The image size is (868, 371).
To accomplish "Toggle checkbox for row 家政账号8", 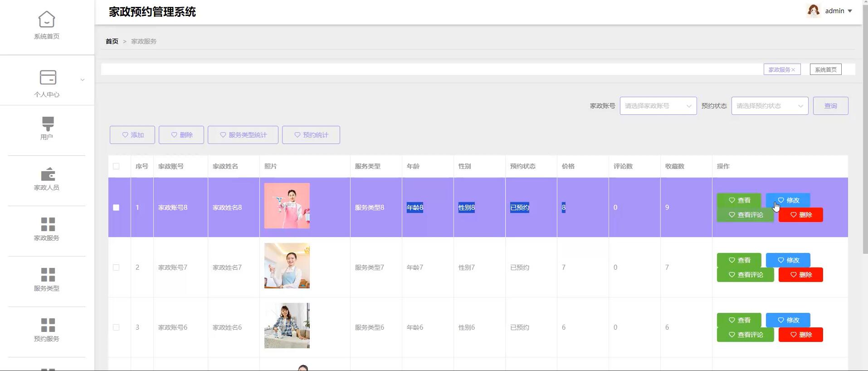I will [116, 208].
